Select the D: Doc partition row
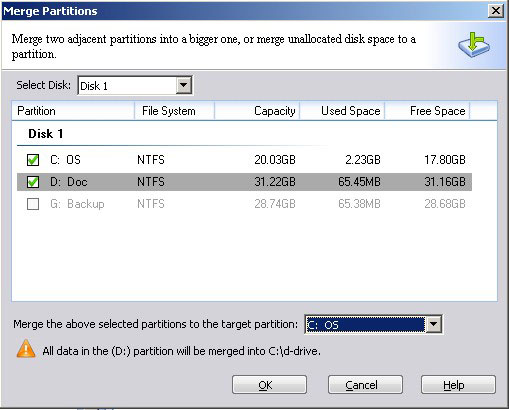Viewport: 509px width, 410px height. pos(244,182)
